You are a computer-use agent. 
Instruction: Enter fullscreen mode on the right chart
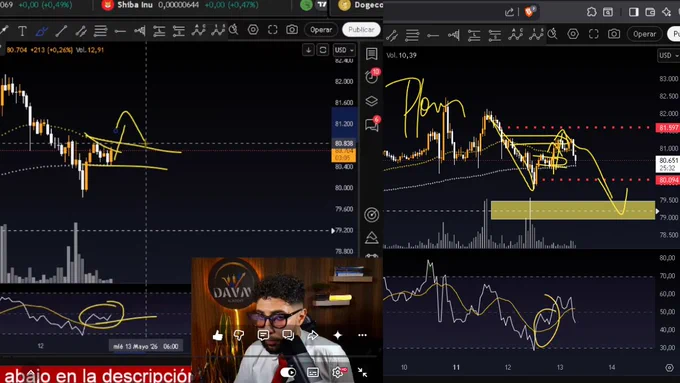(x=594, y=34)
